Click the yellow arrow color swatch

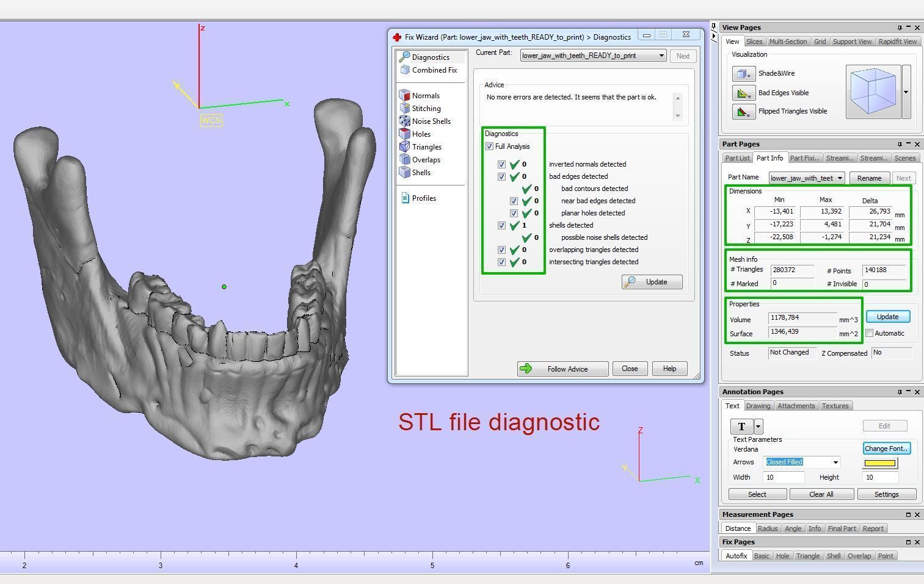pyautogui.click(x=880, y=463)
